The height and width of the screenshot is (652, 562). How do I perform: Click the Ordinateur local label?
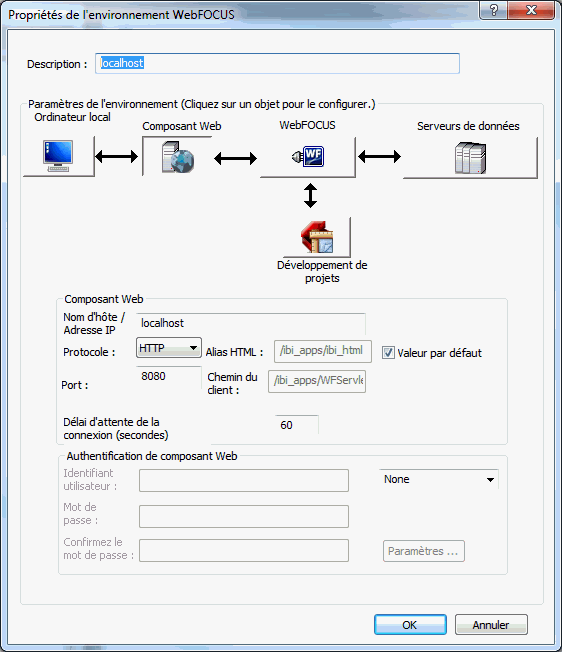(72, 117)
